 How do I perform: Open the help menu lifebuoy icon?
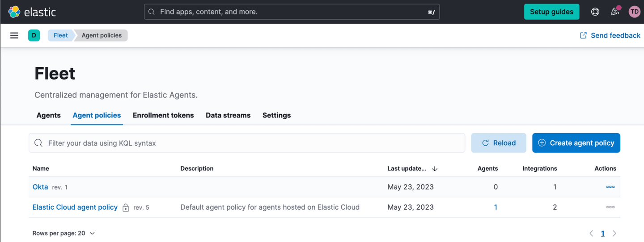coord(595,12)
